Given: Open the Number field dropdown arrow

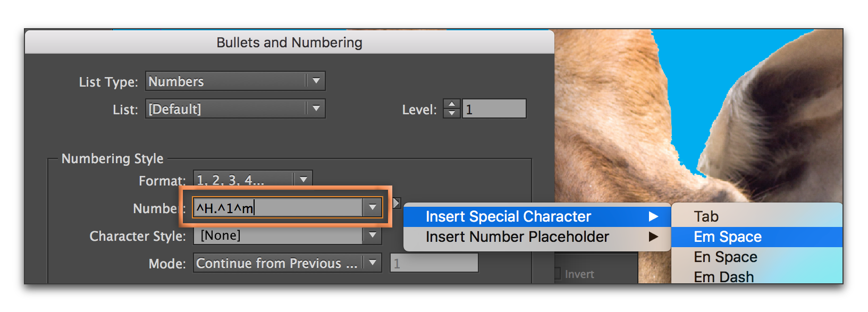Looking at the screenshot, I should tap(373, 207).
